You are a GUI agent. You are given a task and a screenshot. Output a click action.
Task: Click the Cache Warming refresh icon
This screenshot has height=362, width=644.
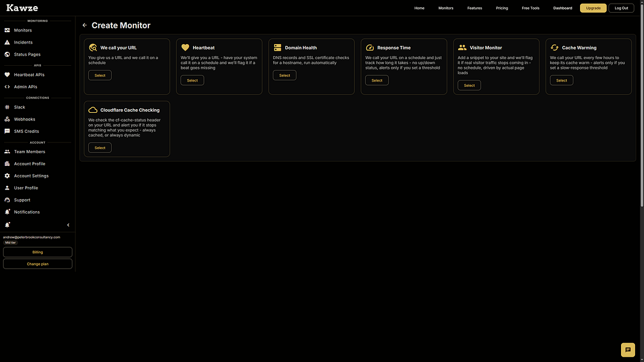pos(555,48)
